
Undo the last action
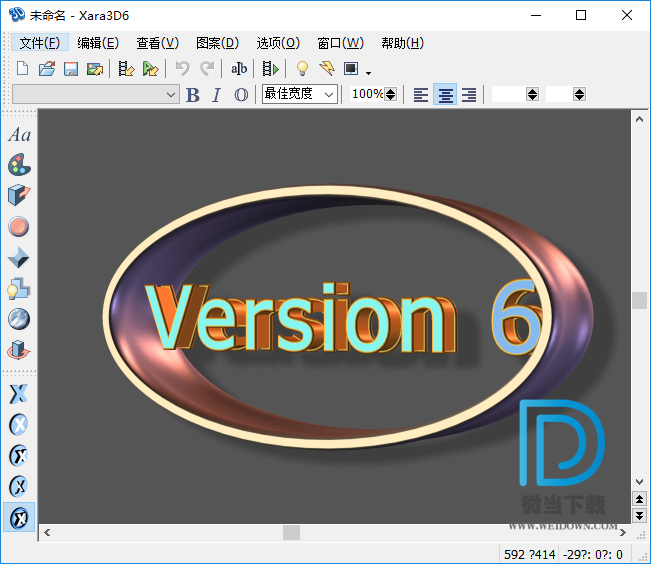(x=182, y=69)
